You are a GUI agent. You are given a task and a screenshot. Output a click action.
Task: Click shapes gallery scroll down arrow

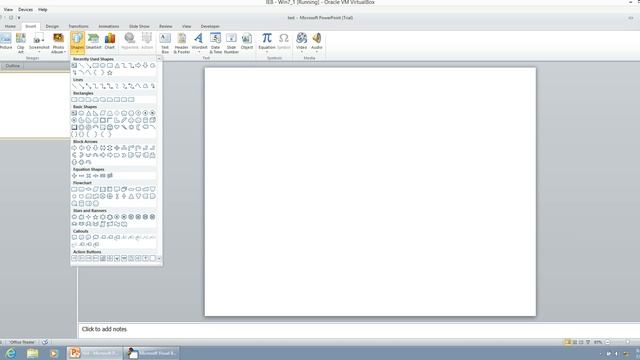[x=159, y=258]
